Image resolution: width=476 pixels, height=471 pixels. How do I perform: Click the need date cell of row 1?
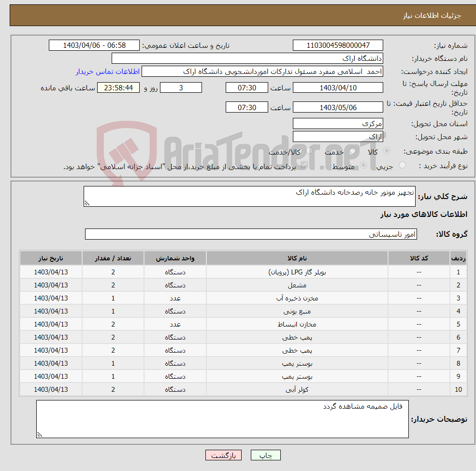51,272
